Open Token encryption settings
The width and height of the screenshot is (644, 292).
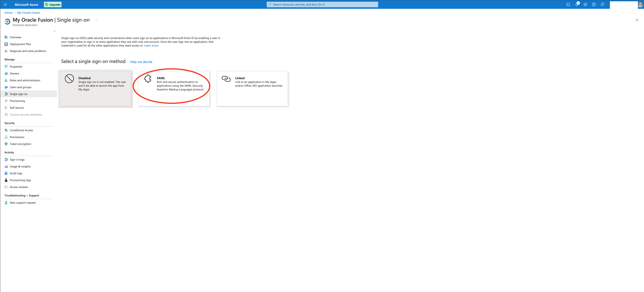(20, 144)
